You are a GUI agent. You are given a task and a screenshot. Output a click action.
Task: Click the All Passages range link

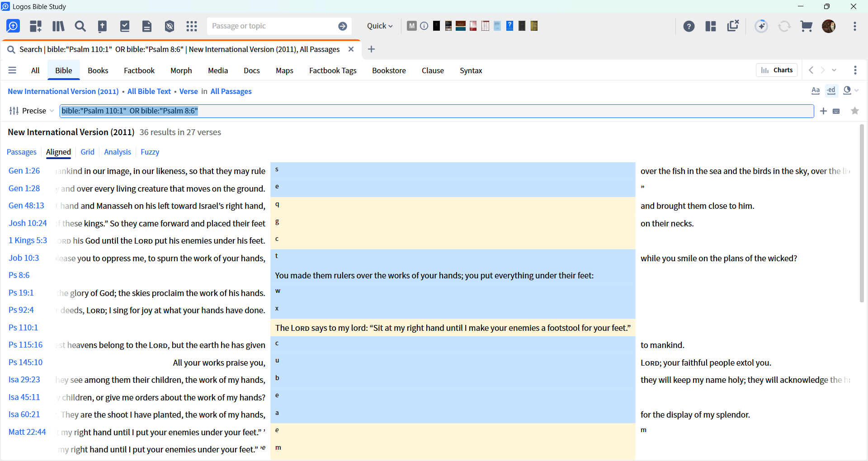pos(231,91)
